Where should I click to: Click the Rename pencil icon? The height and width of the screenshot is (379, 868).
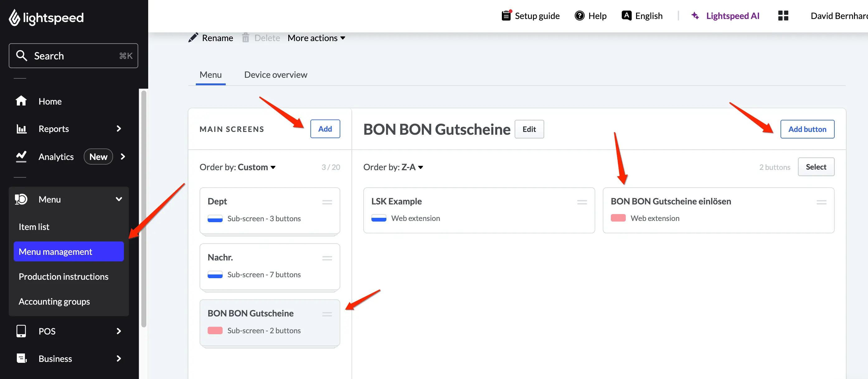(x=193, y=38)
